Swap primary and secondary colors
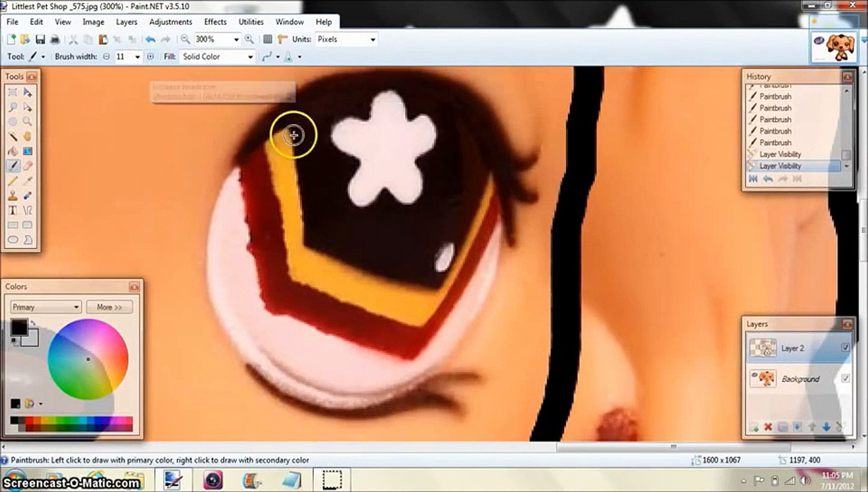The width and height of the screenshot is (868, 492). click(x=33, y=323)
